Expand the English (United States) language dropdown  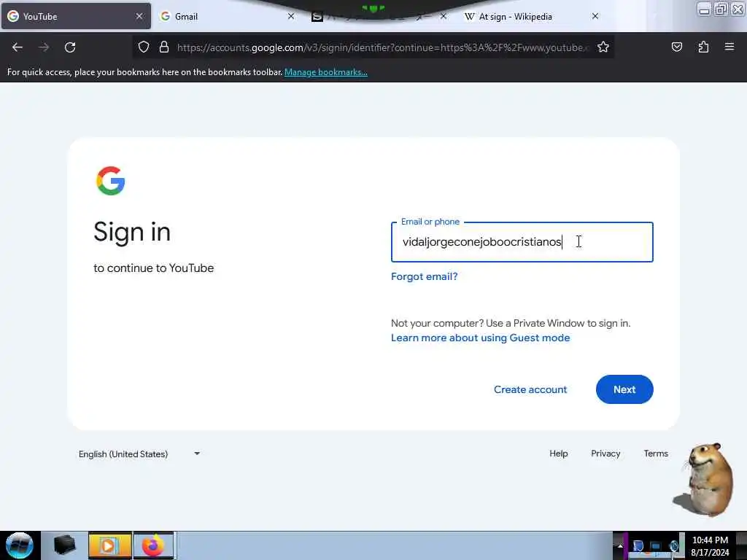[139, 454]
